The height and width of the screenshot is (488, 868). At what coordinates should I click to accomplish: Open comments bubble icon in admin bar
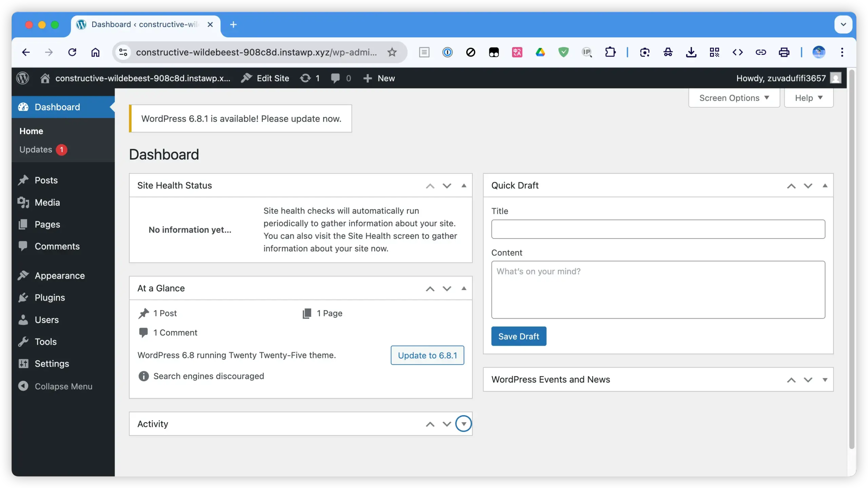click(335, 78)
